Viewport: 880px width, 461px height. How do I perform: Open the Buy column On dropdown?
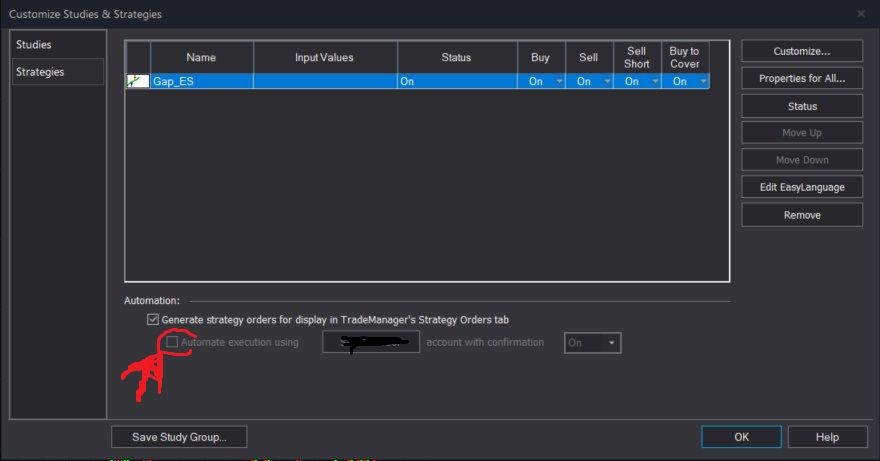click(x=560, y=81)
